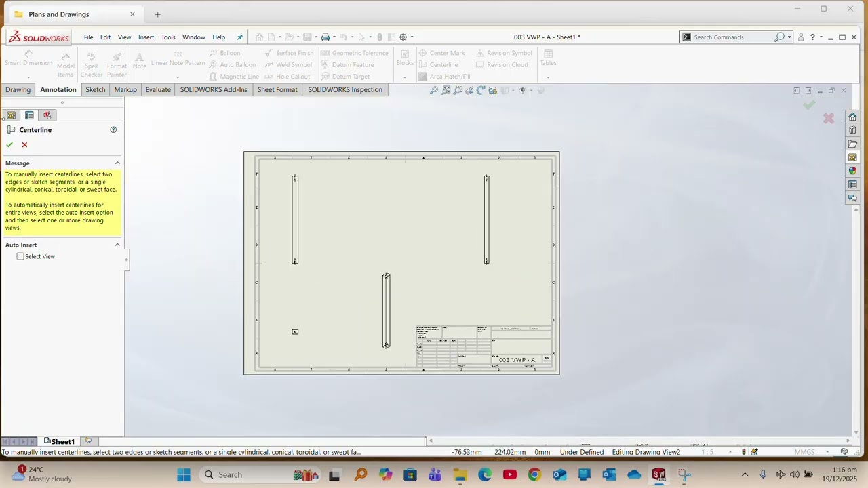This screenshot has width=868, height=488.
Task: Click Rotate View icon in heads-up toolbar
Action: coord(481,90)
